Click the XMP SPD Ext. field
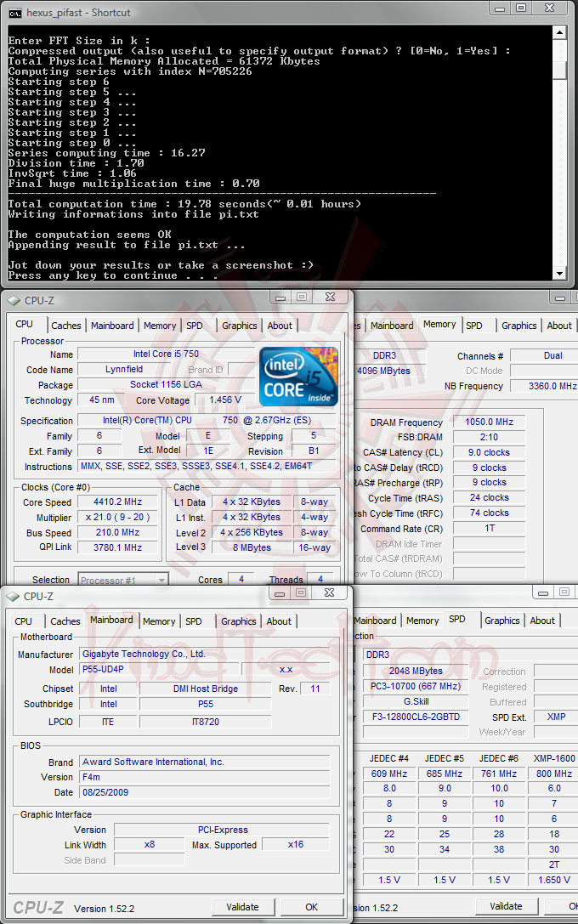The height and width of the screenshot is (924, 578). pyautogui.click(x=556, y=717)
